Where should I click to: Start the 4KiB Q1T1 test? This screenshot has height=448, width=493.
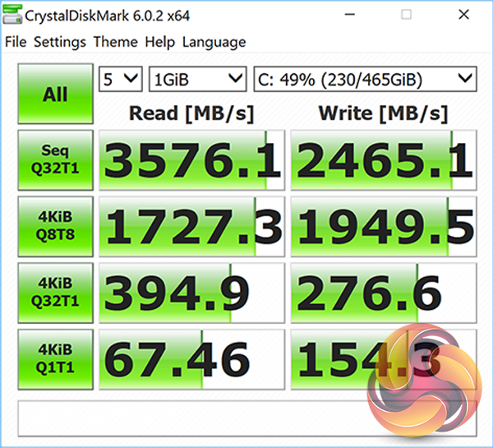(55, 359)
